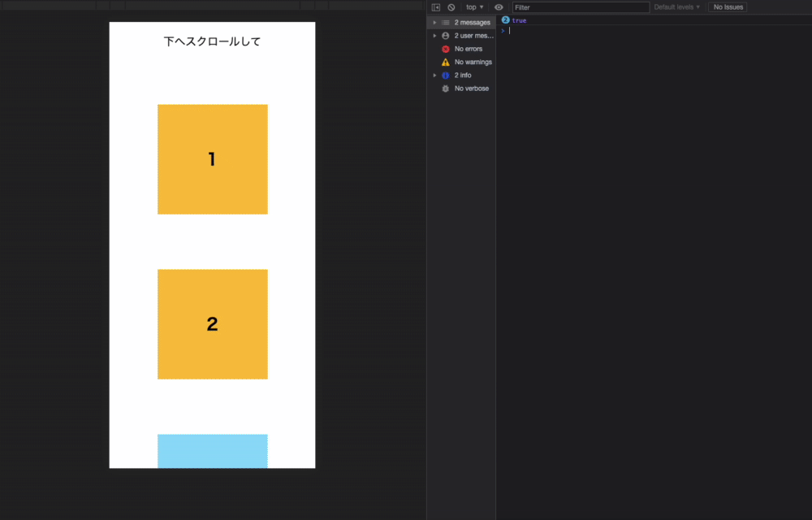Click the 下へスクロールして heading text
The height and width of the screenshot is (520, 812).
click(x=212, y=41)
